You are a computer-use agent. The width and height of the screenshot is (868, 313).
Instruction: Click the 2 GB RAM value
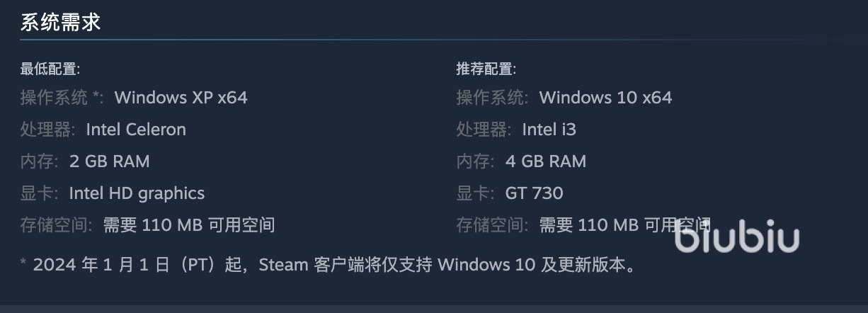109,161
